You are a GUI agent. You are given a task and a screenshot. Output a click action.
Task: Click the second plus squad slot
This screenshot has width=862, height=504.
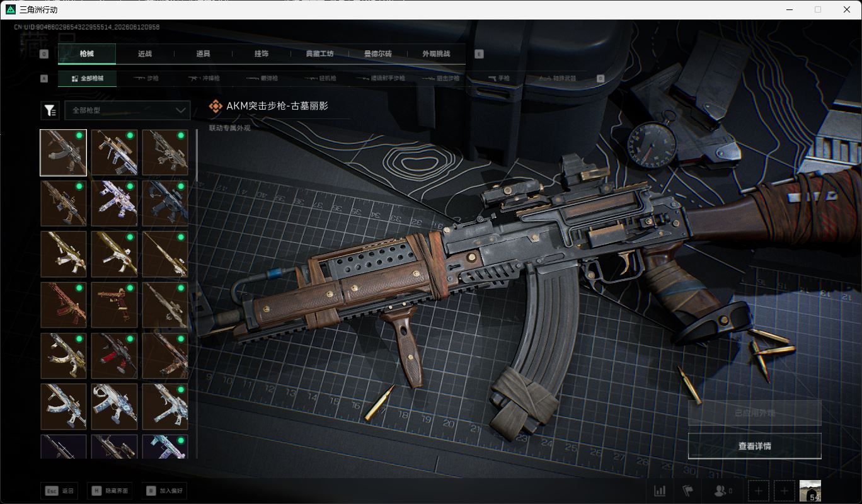pos(784,491)
